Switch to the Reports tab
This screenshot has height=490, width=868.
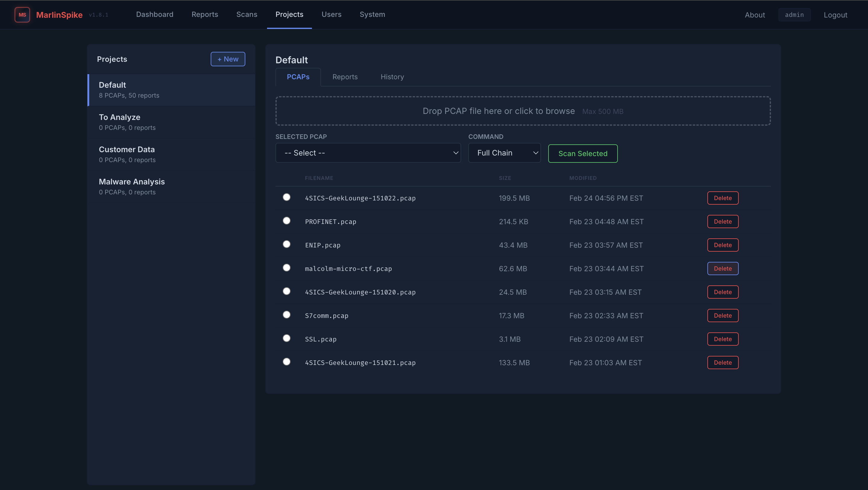tap(345, 77)
